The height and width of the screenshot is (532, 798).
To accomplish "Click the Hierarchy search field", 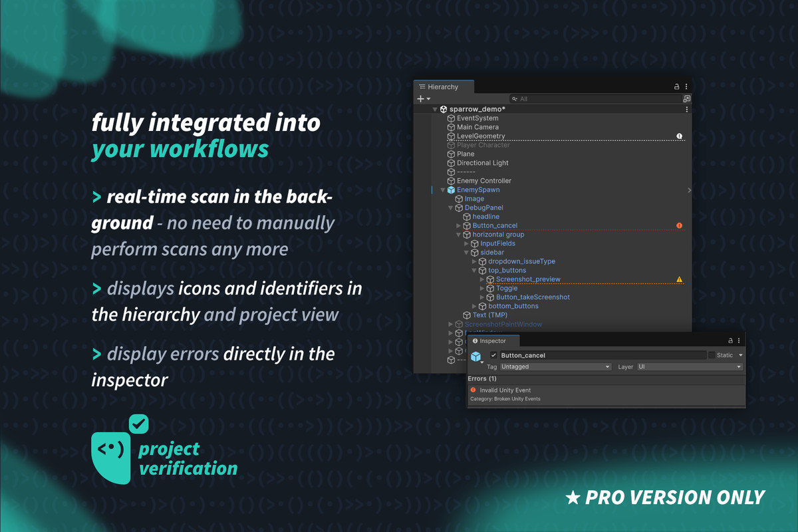I will [595, 98].
